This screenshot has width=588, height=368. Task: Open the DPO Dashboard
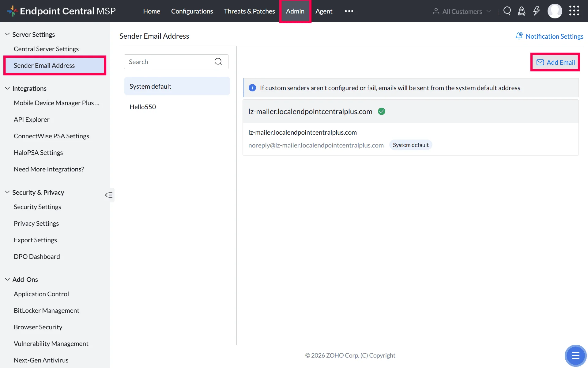(x=37, y=256)
